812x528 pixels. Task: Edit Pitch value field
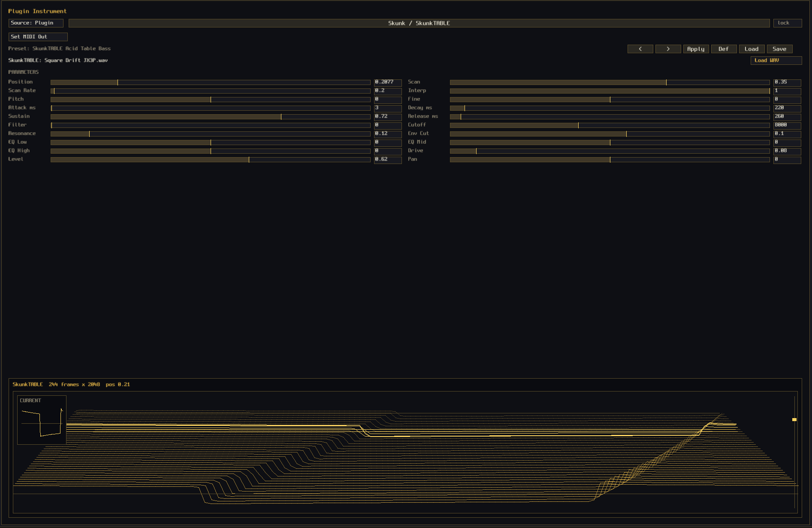coord(388,100)
